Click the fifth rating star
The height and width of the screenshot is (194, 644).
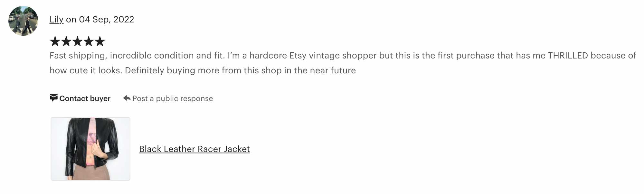tap(100, 41)
